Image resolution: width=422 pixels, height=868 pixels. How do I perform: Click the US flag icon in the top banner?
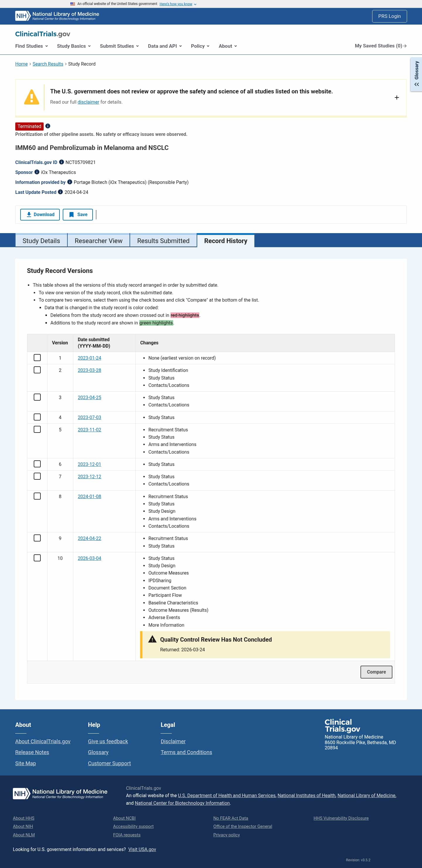pyautogui.click(x=72, y=4)
